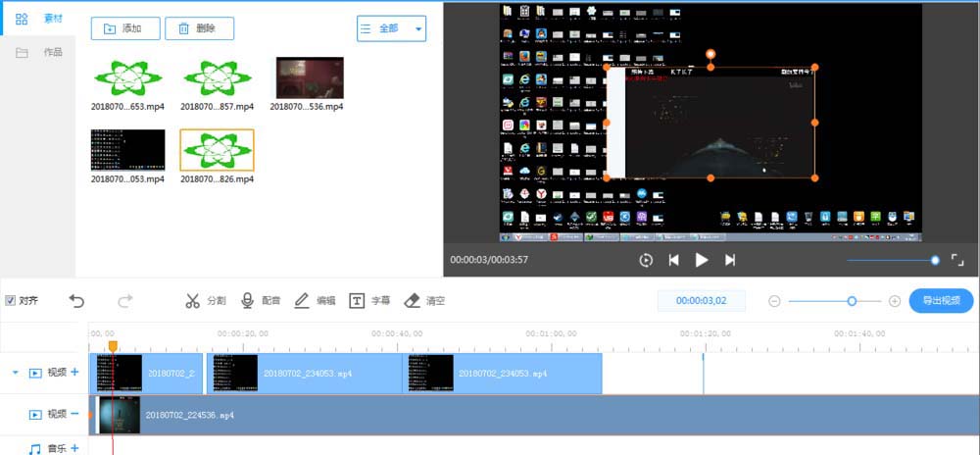The image size is (980, 455).
Task: Remove the second video track with minus
Action: coord(74,414)
